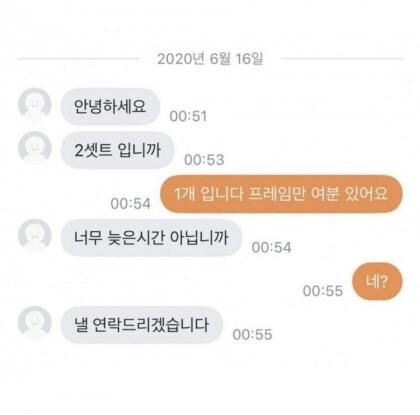Open avatar next to 낼 연락드리겠습니다 message
Viewport: 420px width, 415px height.
(x=35, y=323)
